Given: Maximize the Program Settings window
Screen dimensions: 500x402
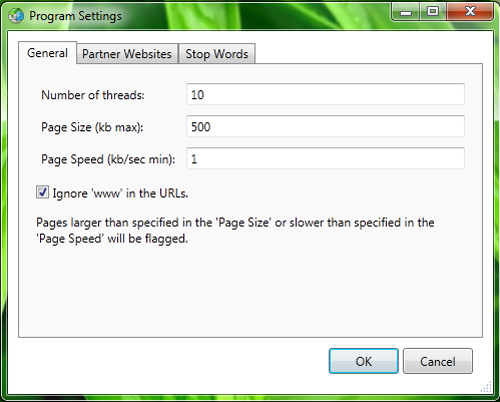Looking at the screenshot, I should [433, 12].
